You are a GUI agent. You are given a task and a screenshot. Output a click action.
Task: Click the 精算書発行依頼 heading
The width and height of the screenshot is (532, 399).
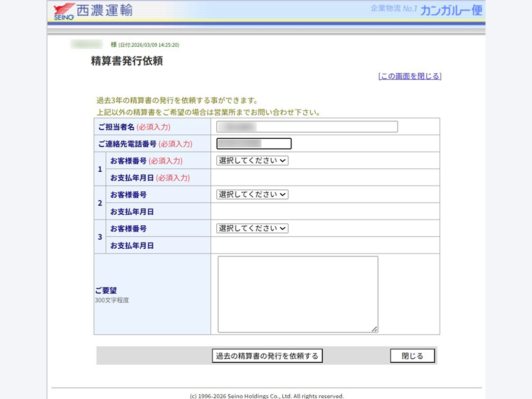point(127,61)
